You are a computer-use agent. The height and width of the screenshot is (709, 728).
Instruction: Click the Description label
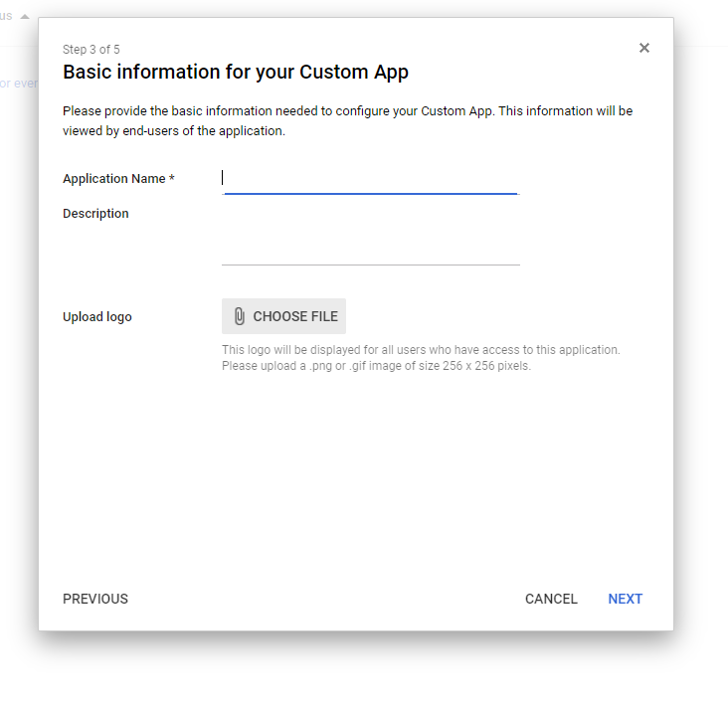(x=95, y=214)
